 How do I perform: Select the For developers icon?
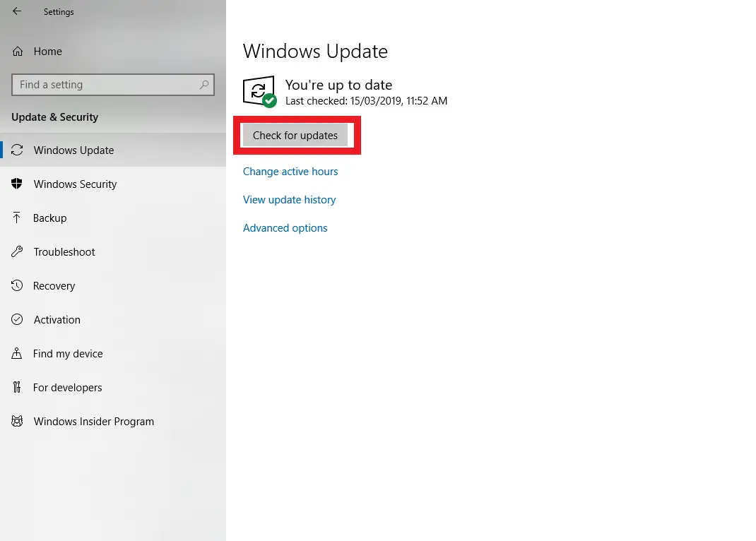coord(18,387)
